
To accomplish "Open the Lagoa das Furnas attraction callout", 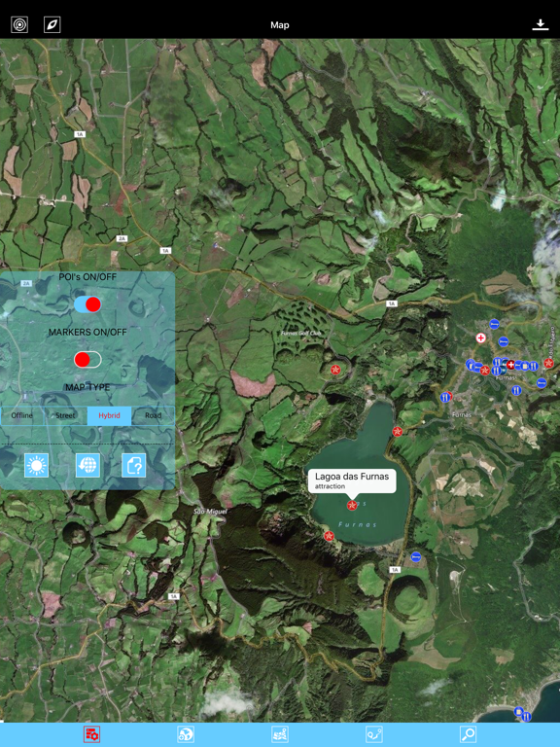I will (x=352, y=480).
